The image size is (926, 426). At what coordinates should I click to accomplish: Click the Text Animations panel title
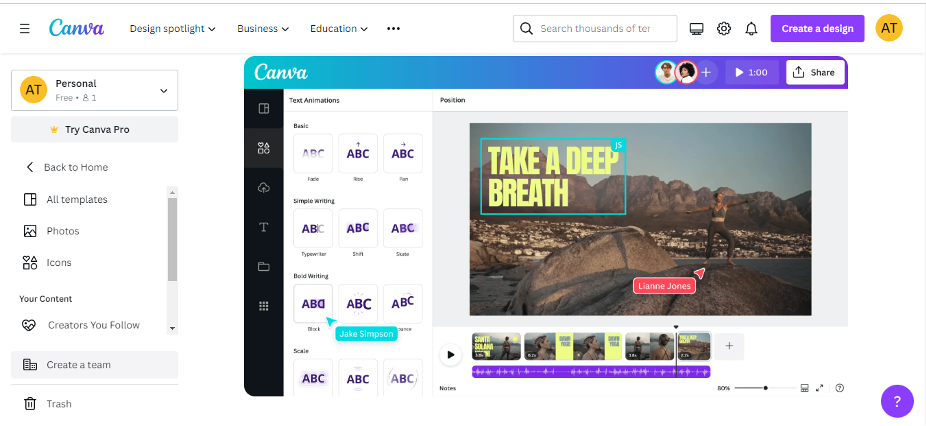coord(314,100)
